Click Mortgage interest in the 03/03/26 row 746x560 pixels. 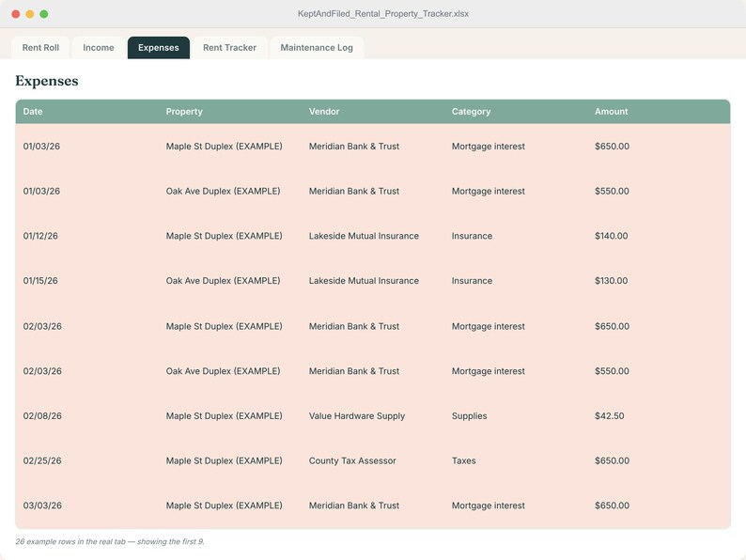point(489,506)
